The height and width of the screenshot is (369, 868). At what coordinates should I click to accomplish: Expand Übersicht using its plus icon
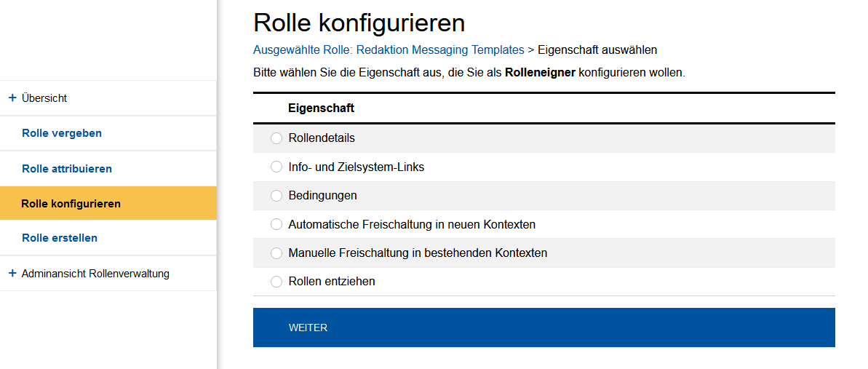(12, 98)
